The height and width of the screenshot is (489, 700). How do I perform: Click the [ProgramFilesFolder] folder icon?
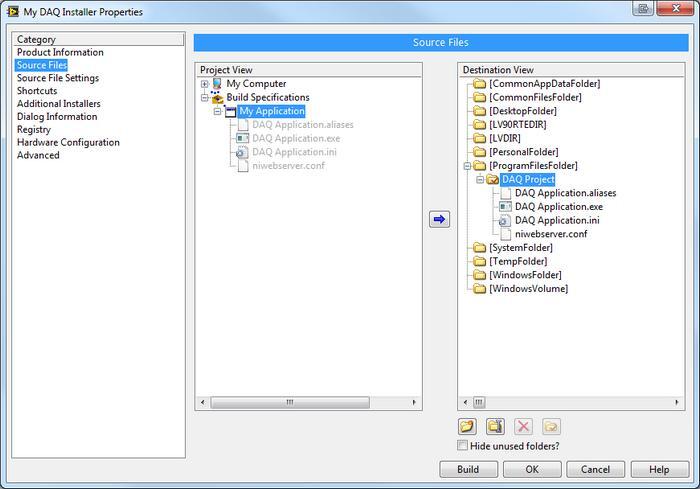coord(479,166)
